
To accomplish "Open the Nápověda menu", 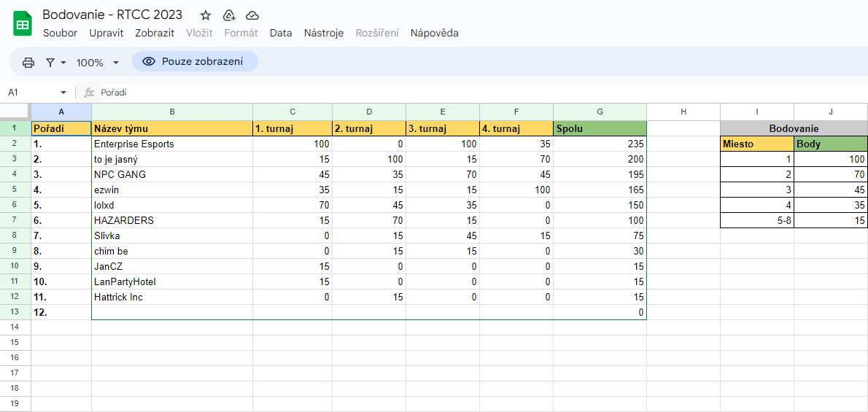I will pyautogui.click(x=434, y=33).
